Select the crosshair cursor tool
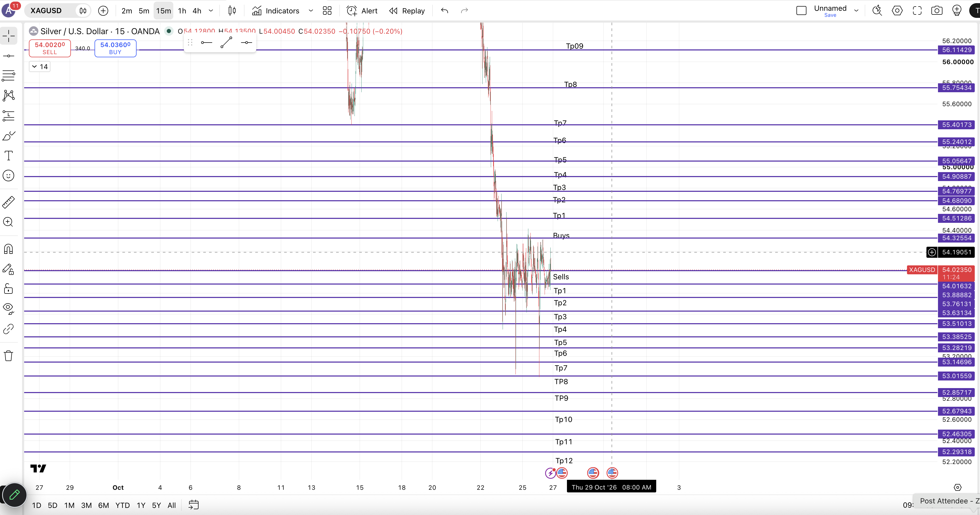 [8, 36]
